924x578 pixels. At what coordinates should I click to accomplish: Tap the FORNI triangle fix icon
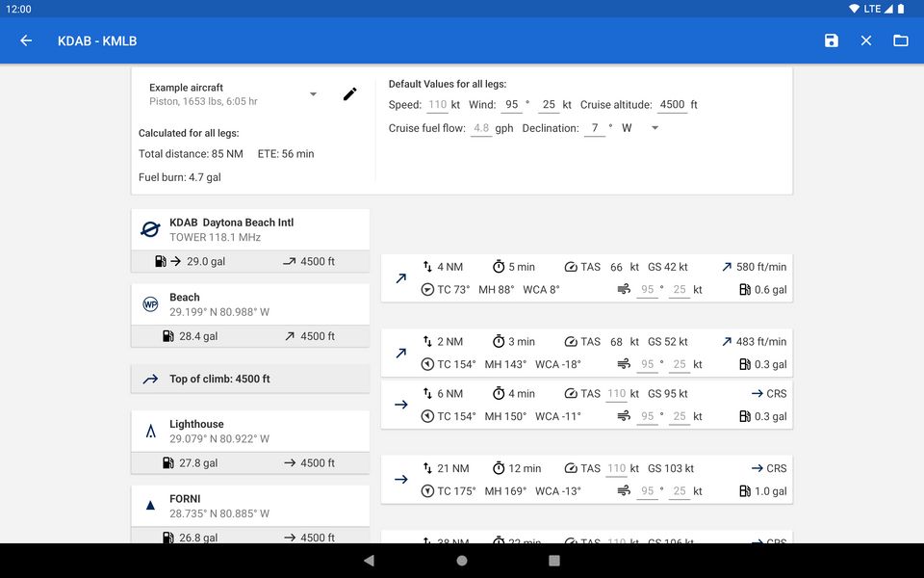point(150,506)
